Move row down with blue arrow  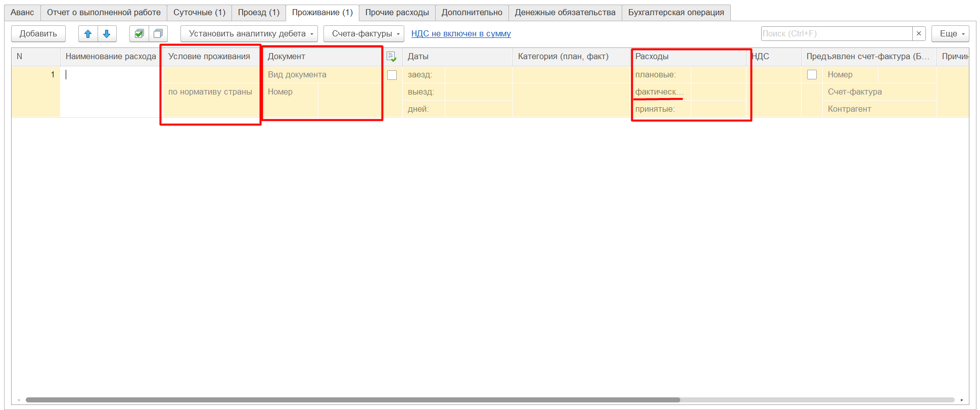[107, 34]
